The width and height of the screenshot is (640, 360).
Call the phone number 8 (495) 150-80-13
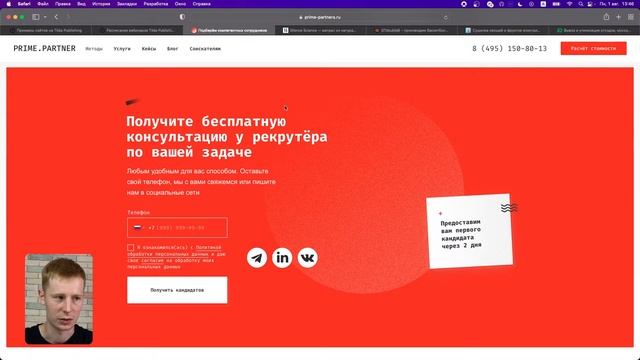(x=509, y=48)
